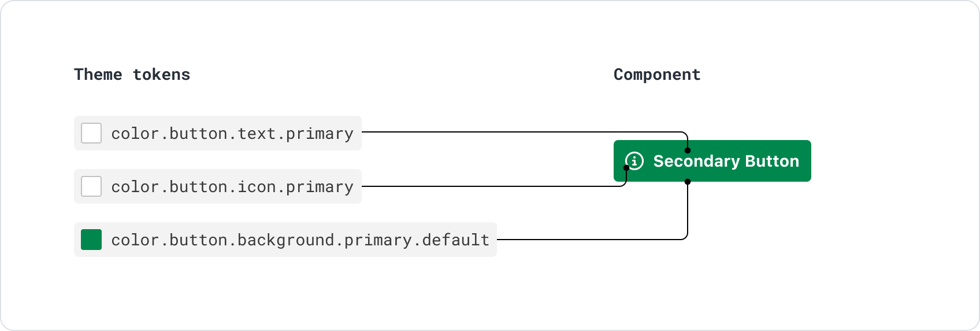Click the horizontal line leaving the background.primary.default token
The height and width of the screenshot is (331, 980).
pos(589,239)
